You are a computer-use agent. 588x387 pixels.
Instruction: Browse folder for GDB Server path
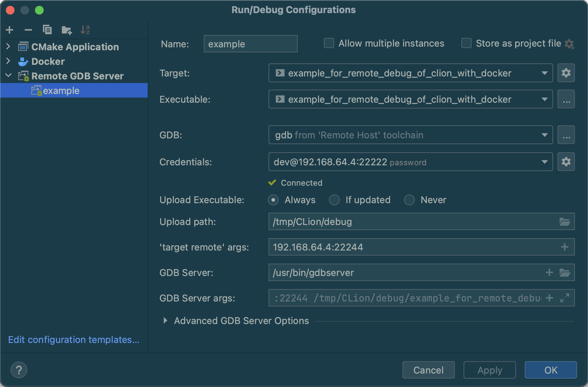point(565,273)
